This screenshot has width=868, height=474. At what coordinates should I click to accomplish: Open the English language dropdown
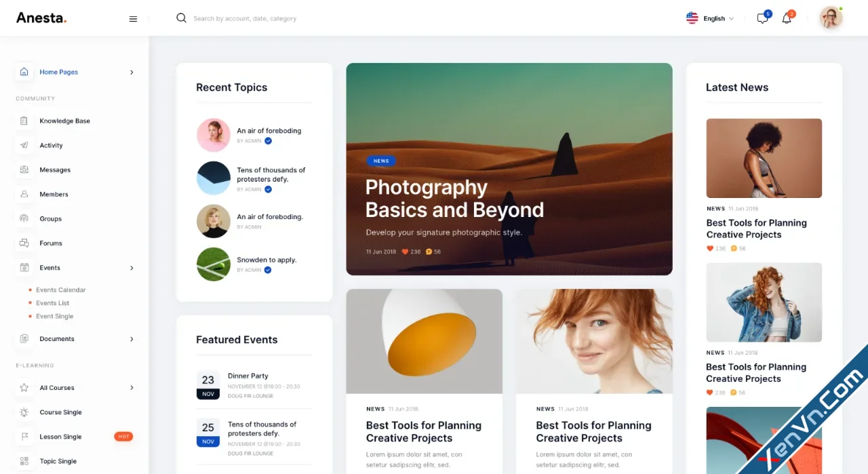point(710,18)
